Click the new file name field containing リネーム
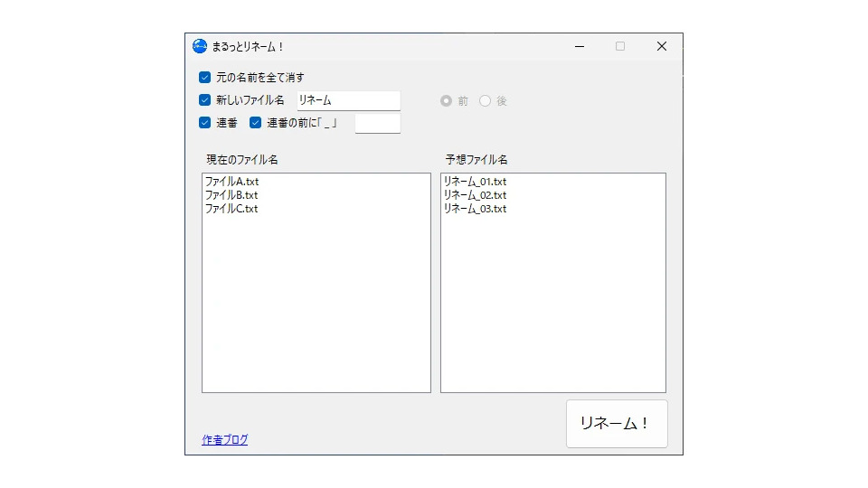Image resolution: width=868 pixels, height=488 pixels. [x=349, y=100]
